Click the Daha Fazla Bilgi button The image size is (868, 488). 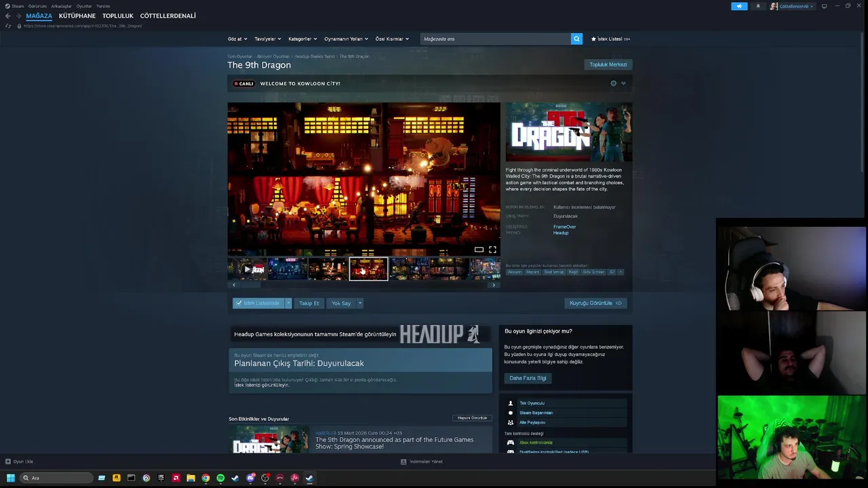[528, 378]
